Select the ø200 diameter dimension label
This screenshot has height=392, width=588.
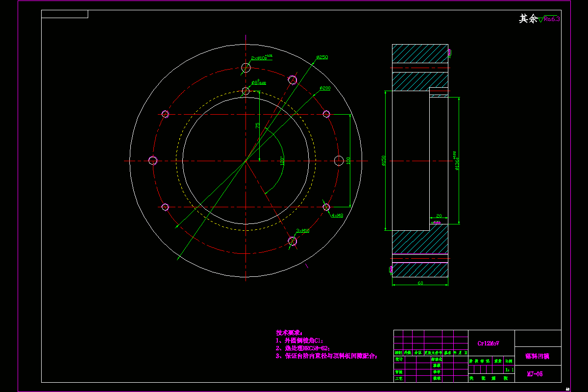[x=324, y=88]
